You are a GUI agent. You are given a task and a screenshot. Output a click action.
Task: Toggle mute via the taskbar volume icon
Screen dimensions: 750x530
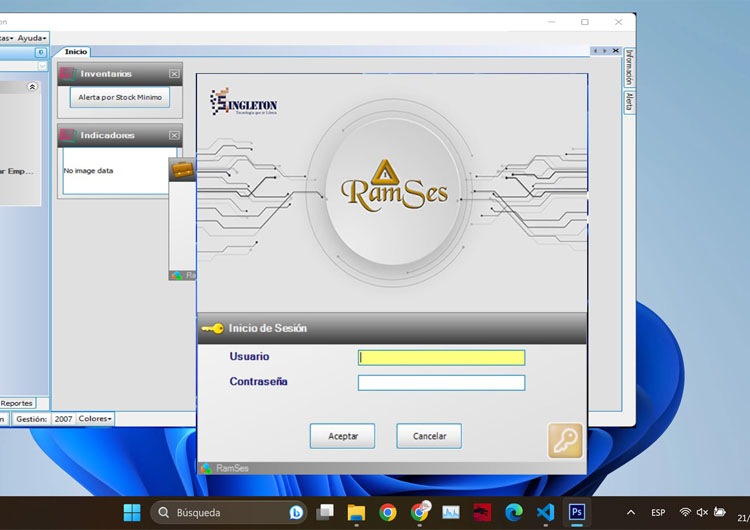point(702,512)
